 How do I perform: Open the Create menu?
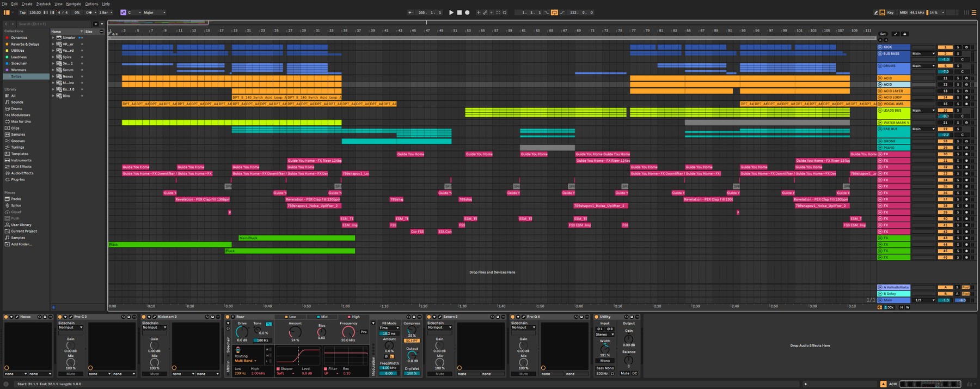[x=27, y=4]
